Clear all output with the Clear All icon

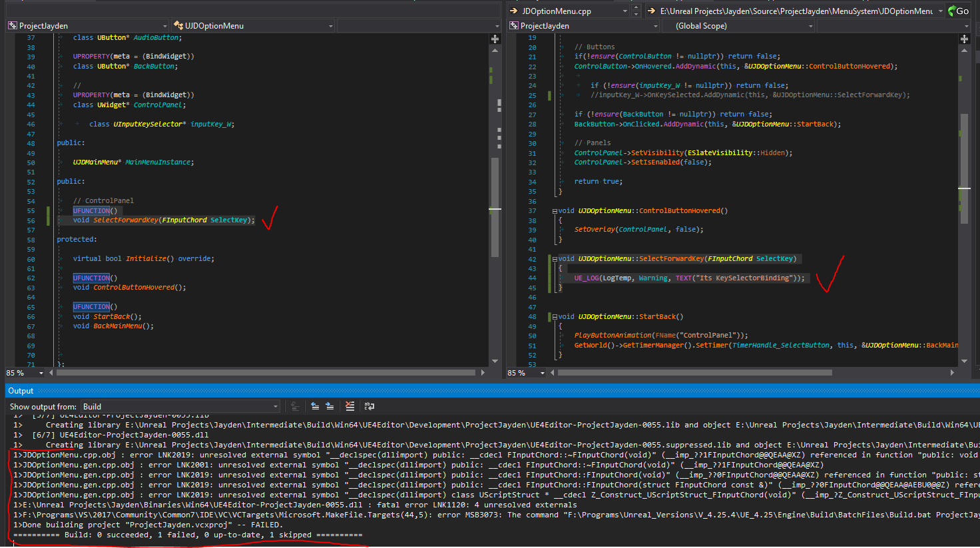click(x=350, y=406)
